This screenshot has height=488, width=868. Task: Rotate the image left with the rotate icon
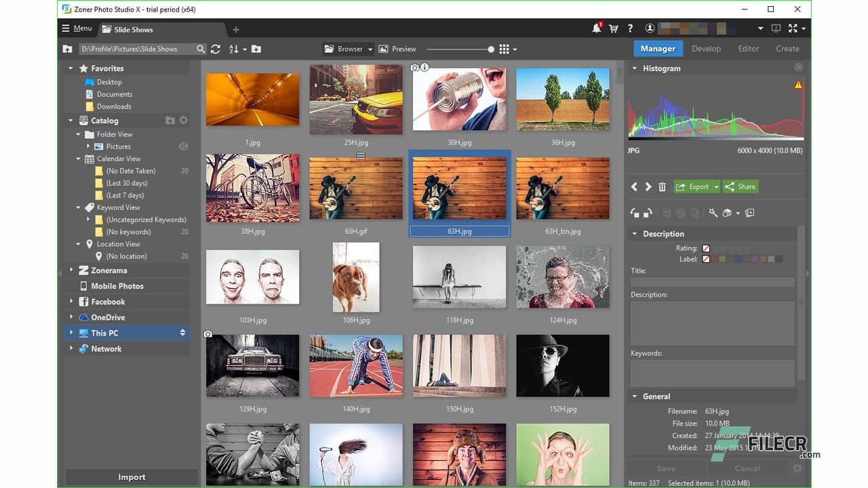click(x=633, y=212)
